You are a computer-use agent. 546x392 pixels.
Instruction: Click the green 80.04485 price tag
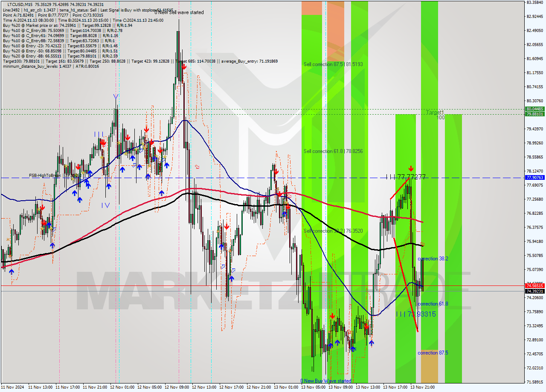pos(535,109)
